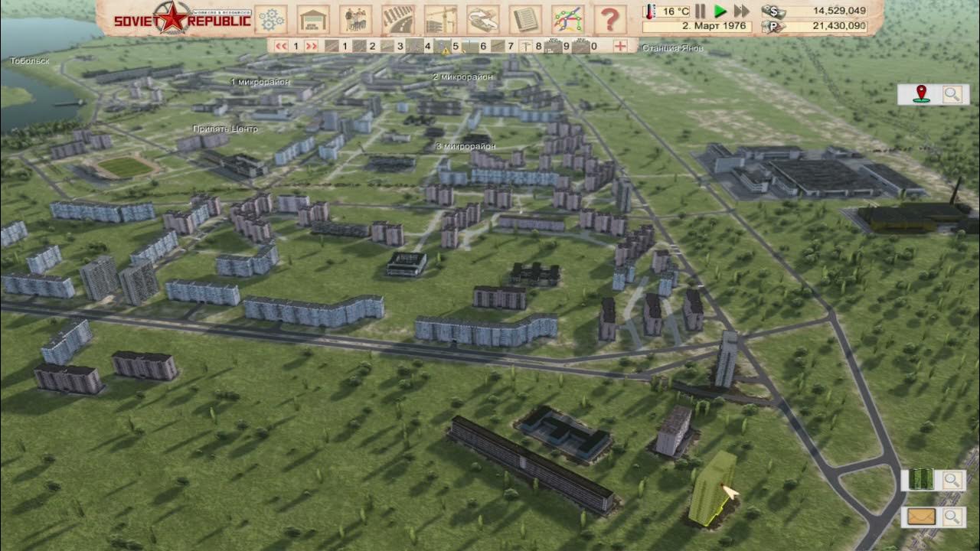Pause the game simulation

click(x=700, y=11)
